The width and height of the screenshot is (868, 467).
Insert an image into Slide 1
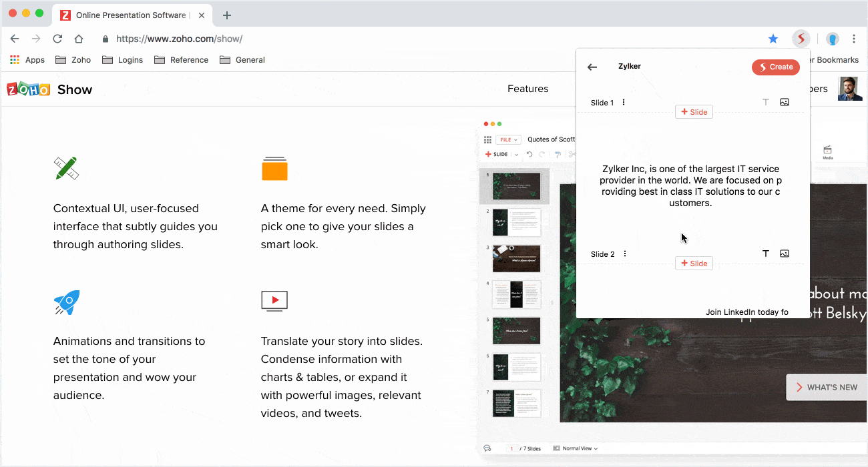click(x=785, y=102)
